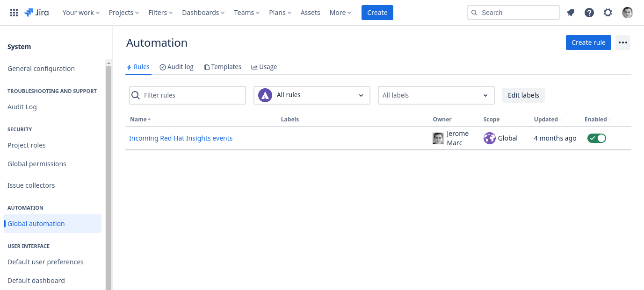Click the Filter rules input field
The image size is (644, 290).
pyautogui.click(x=193, y=95)
